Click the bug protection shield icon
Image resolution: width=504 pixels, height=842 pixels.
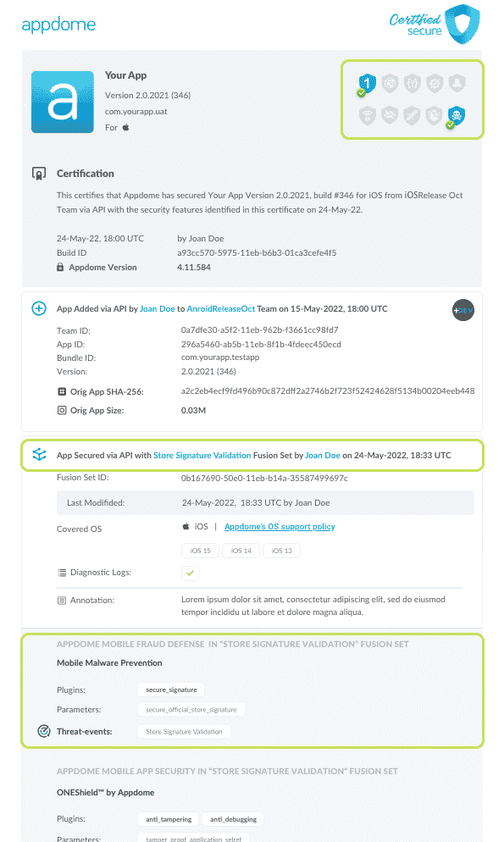pyautogui.click(x=433, y=114)
